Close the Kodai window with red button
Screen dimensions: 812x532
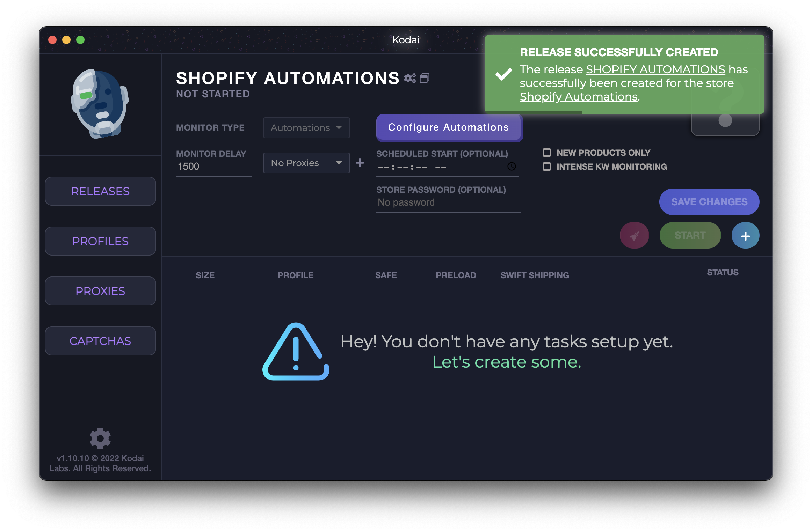(x=52, y=40)
